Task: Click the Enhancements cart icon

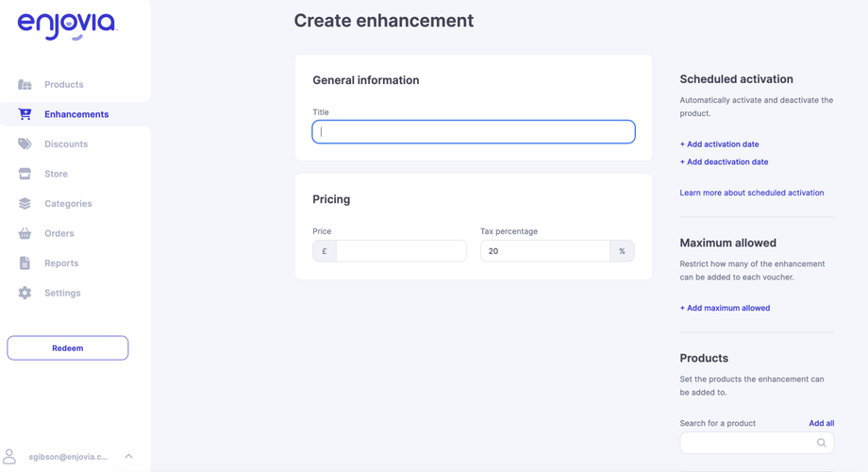Action: coord(25,114)
